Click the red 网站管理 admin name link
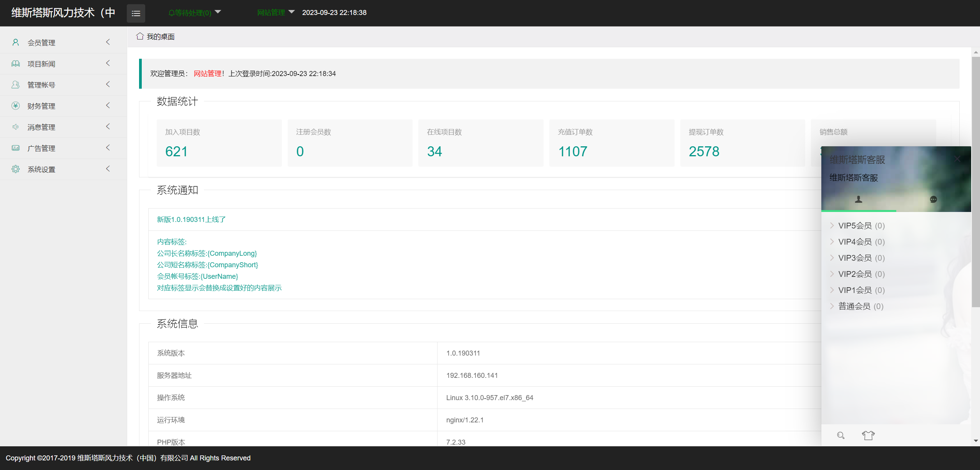 point(207,74)
